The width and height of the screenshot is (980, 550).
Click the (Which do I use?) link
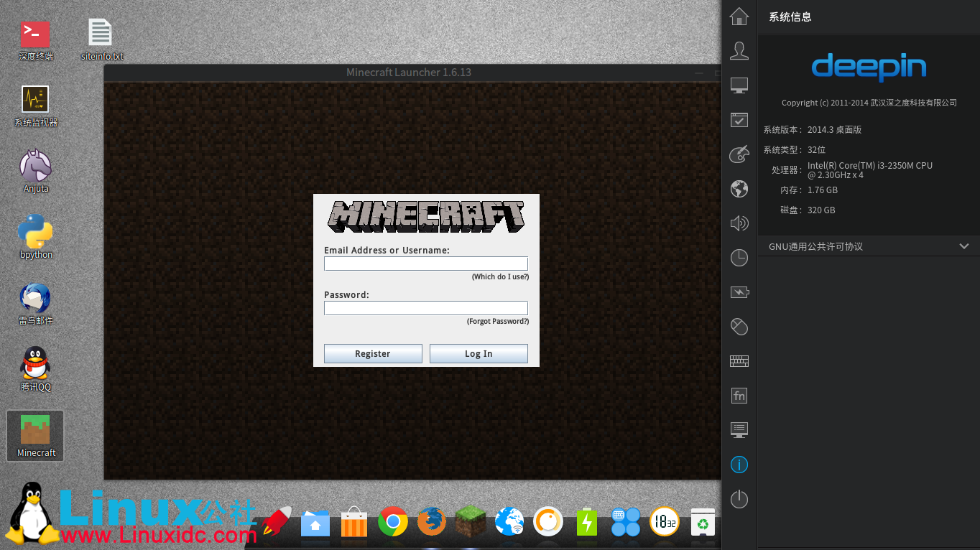[x=500, y=277]
